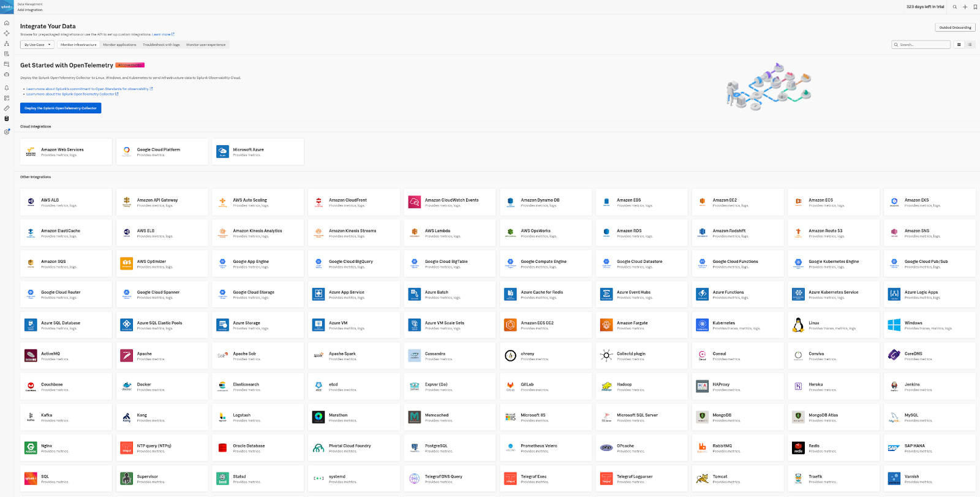Open the Amazon EC2 integration card
This screenshot has width=980, height=497.
(x=738, y=202)
